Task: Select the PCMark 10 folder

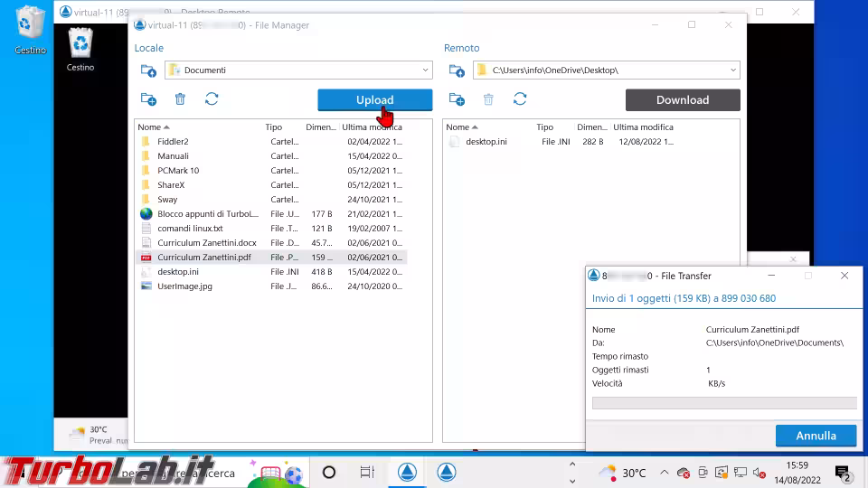Action: (x=271, y=171)
